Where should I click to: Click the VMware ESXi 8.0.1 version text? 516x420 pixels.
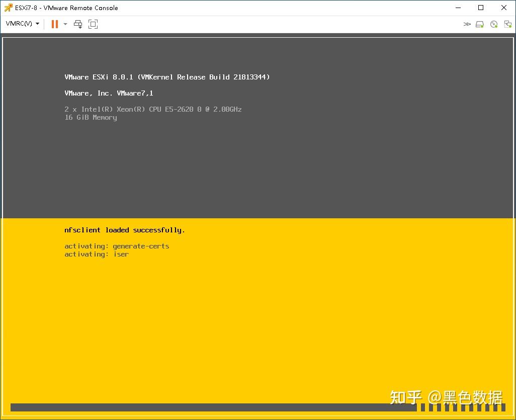click(x=167, y=77)
